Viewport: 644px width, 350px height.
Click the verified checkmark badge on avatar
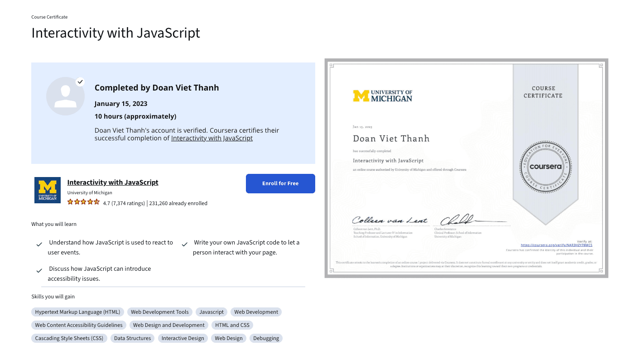tap(80, 82)
